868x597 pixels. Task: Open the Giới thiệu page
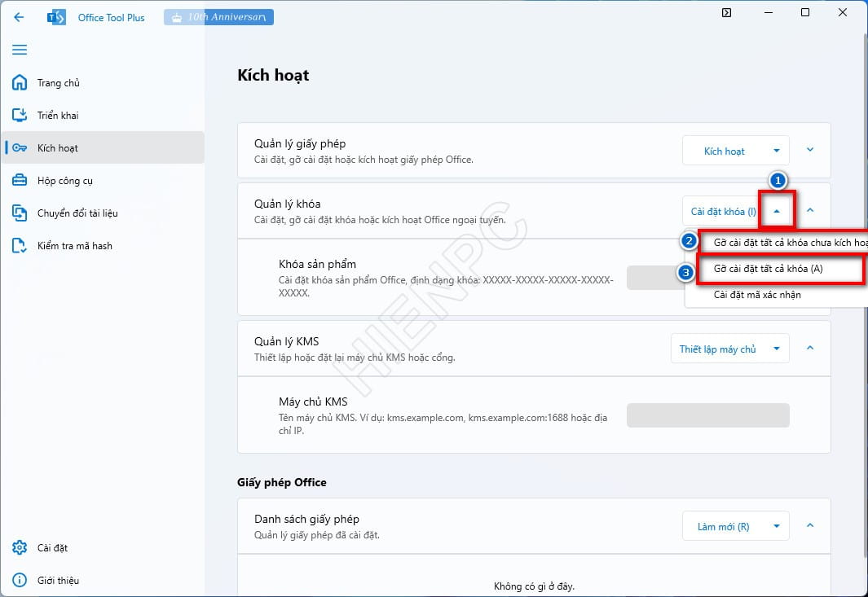103,580
